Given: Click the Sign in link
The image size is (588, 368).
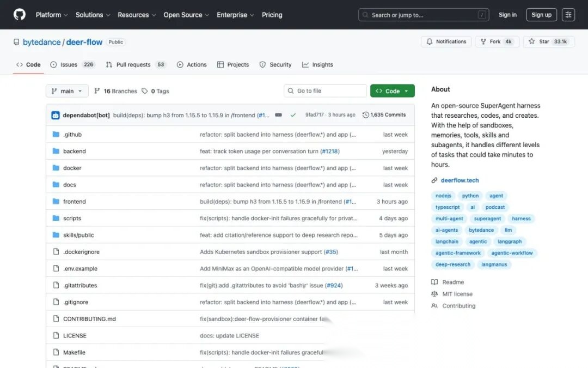Looking at the screenshot, I should click(x=507, y=15).
